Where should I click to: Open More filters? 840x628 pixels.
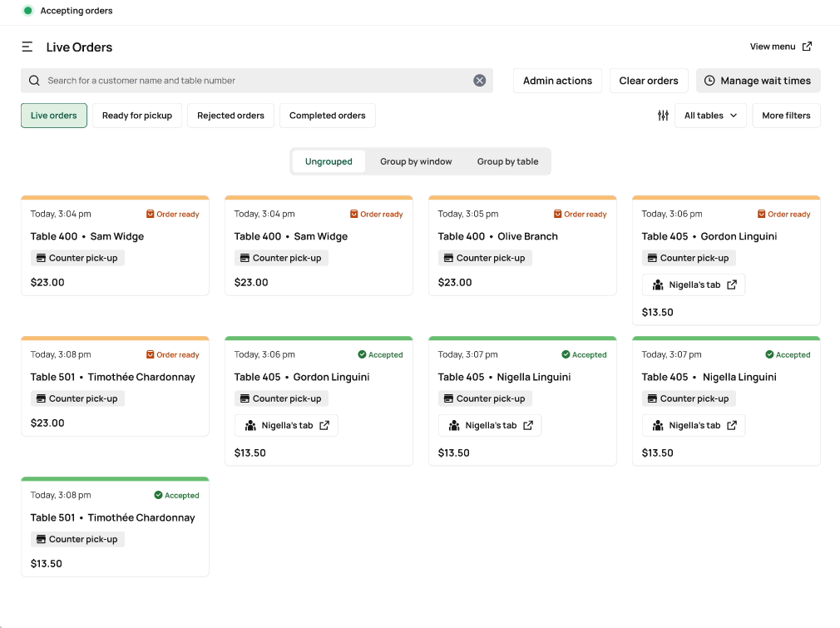point(786,116)
